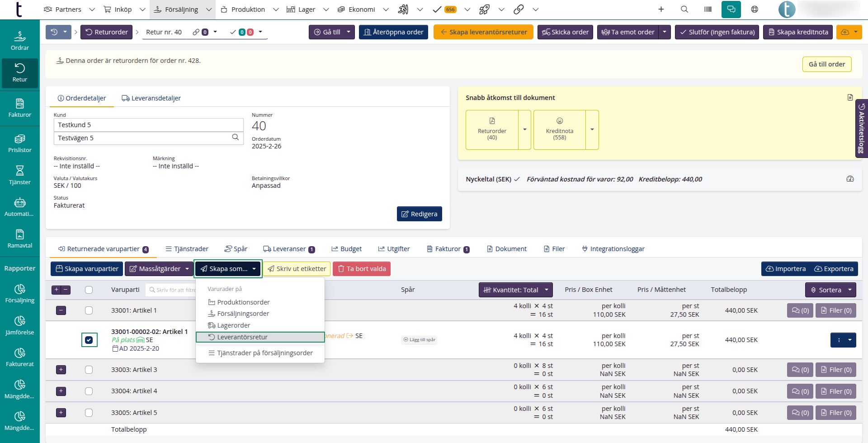Toggle the select-all checkbox in table header

pos(89,290)
